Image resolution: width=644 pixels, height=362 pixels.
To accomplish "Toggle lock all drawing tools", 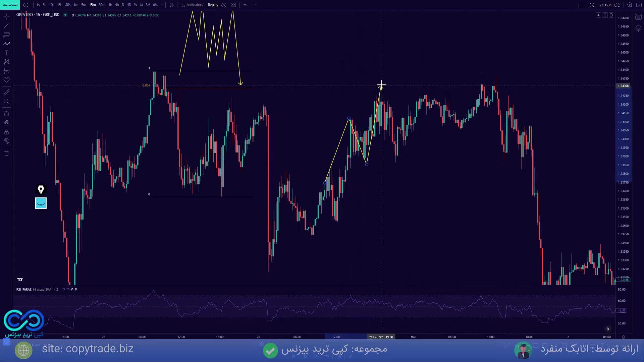I will 6,132.
